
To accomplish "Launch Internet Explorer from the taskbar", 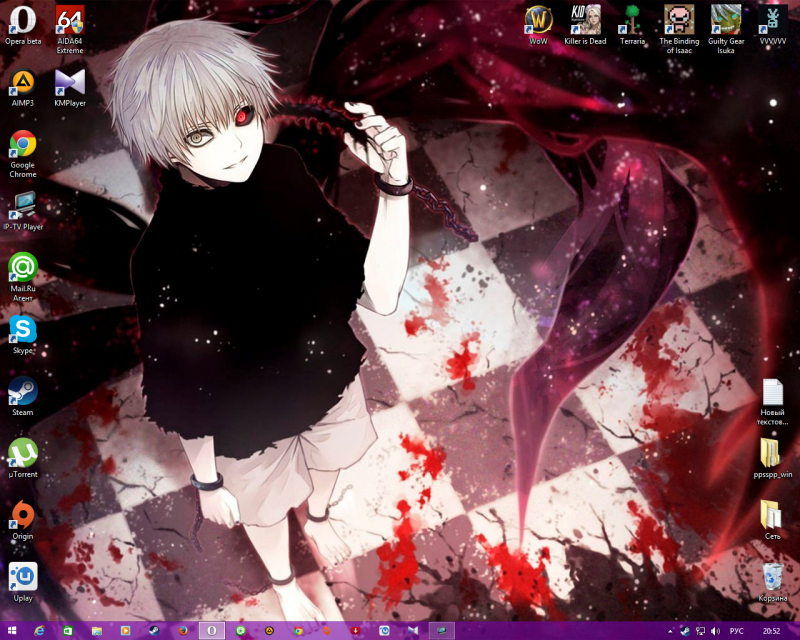I will (x=39, y=631).
